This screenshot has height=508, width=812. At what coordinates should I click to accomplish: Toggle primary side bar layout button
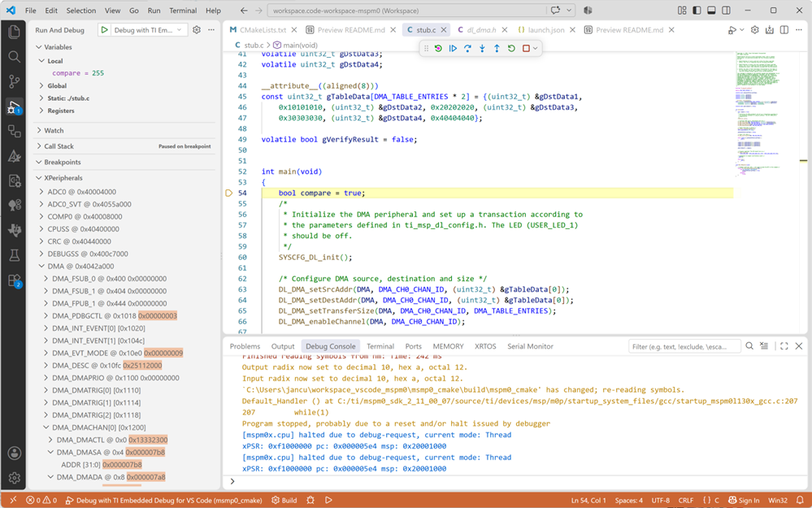coord(697,11)
